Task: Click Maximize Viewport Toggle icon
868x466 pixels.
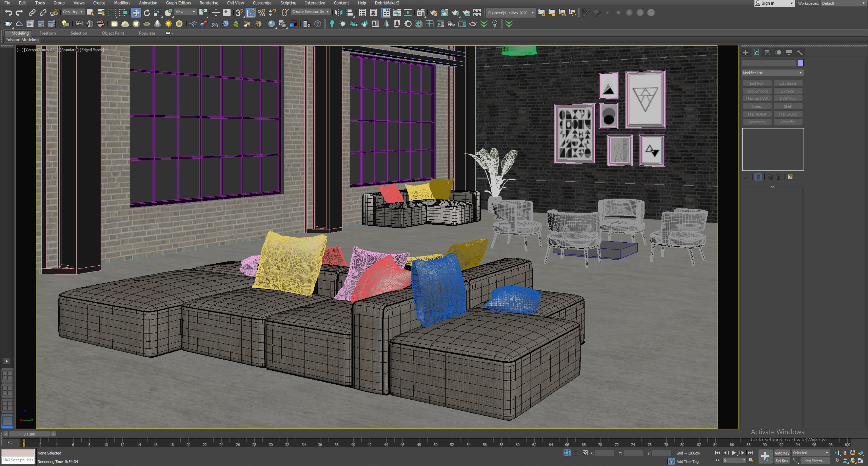Action: click(x=860, y=461)
